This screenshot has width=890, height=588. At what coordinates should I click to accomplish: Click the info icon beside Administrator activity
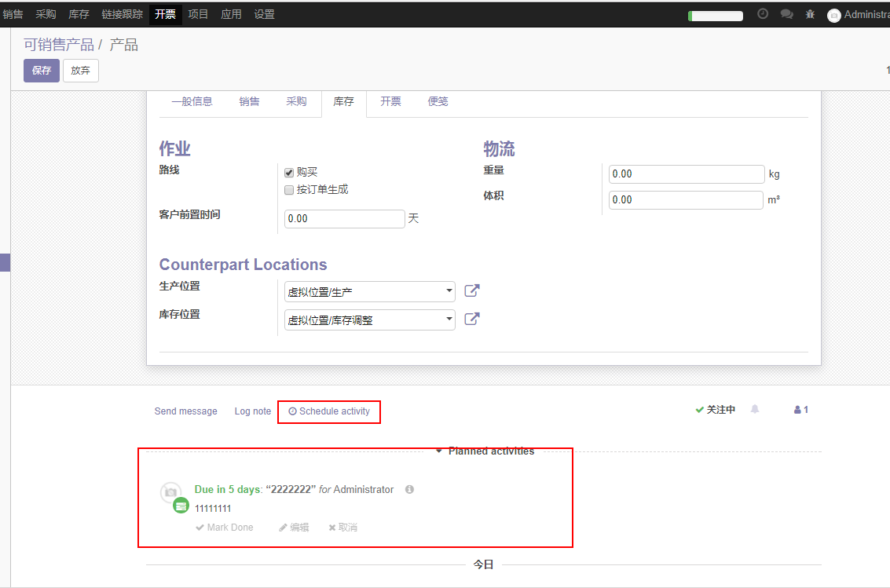tap(409, 489)
